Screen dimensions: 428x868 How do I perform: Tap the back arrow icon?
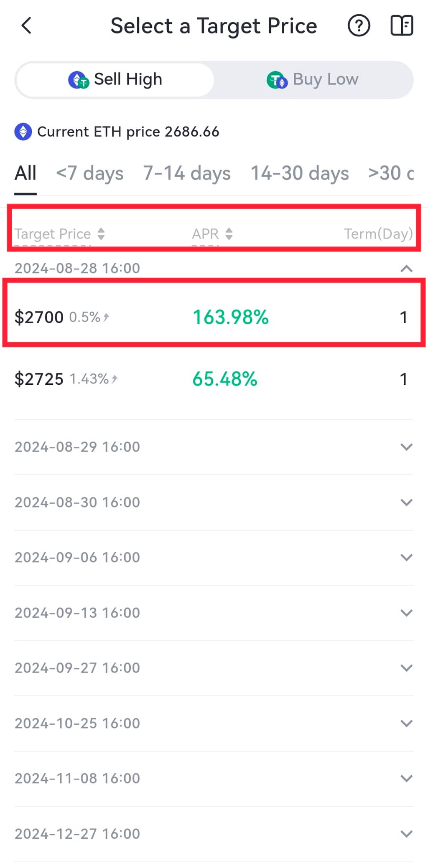(x=26, y=26)
